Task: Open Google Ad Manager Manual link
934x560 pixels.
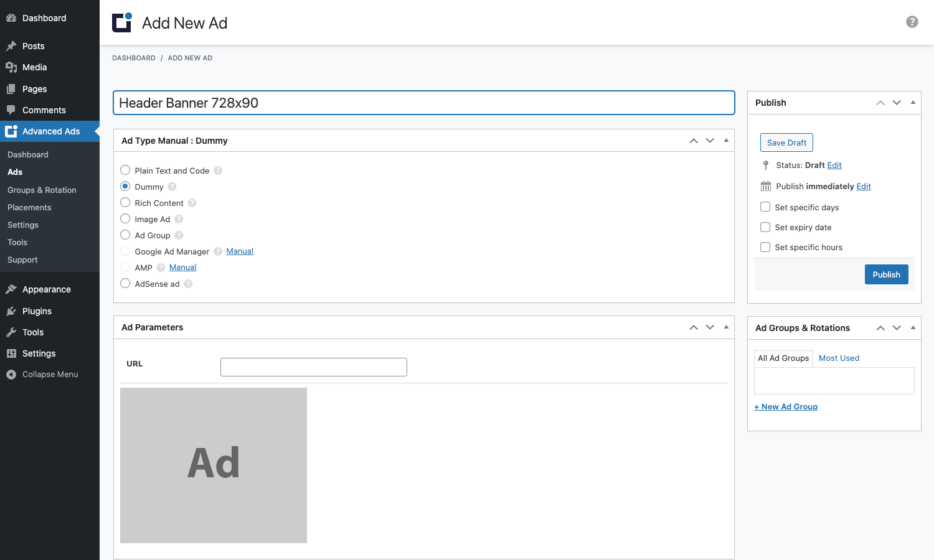Action: click(240, 251)
